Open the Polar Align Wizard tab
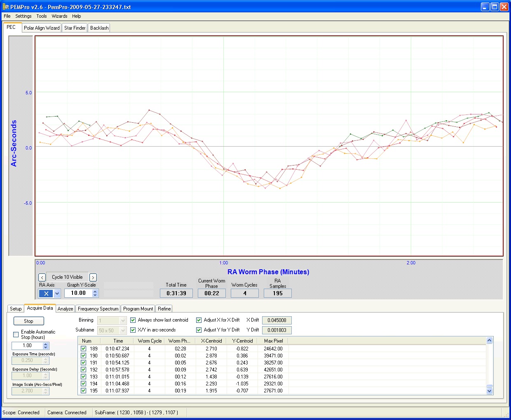The width and height of the screenshot is (511, 420). pos(42,28)
